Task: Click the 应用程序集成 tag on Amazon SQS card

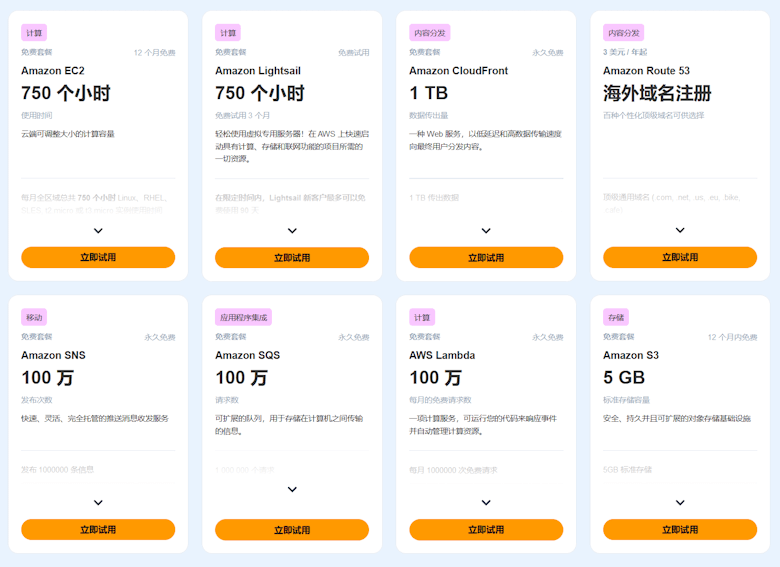Action: pos(243,317)
